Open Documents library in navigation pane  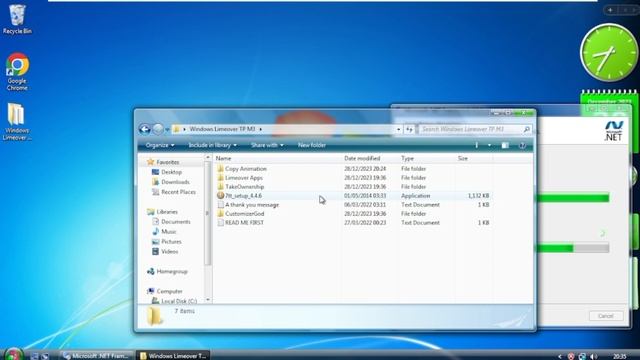click(171, 222)
